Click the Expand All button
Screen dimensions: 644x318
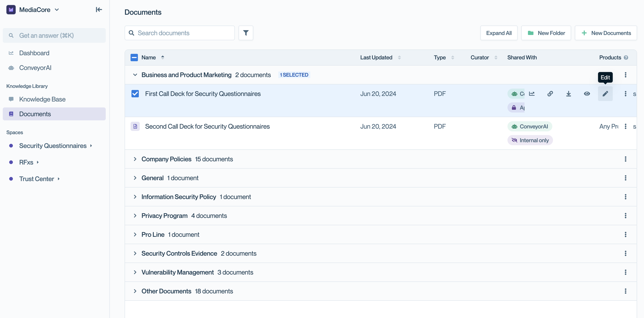(499, 33)
